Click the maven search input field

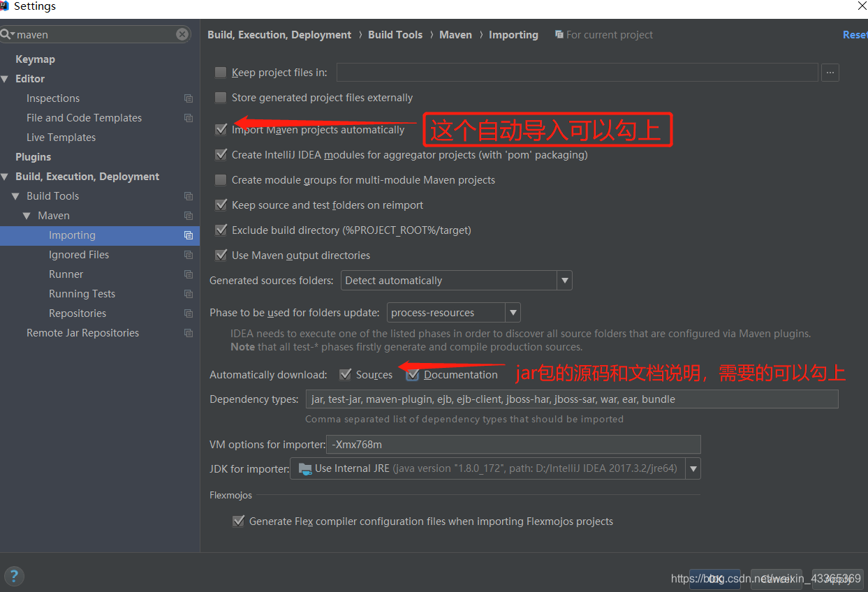tap(94, 34)
